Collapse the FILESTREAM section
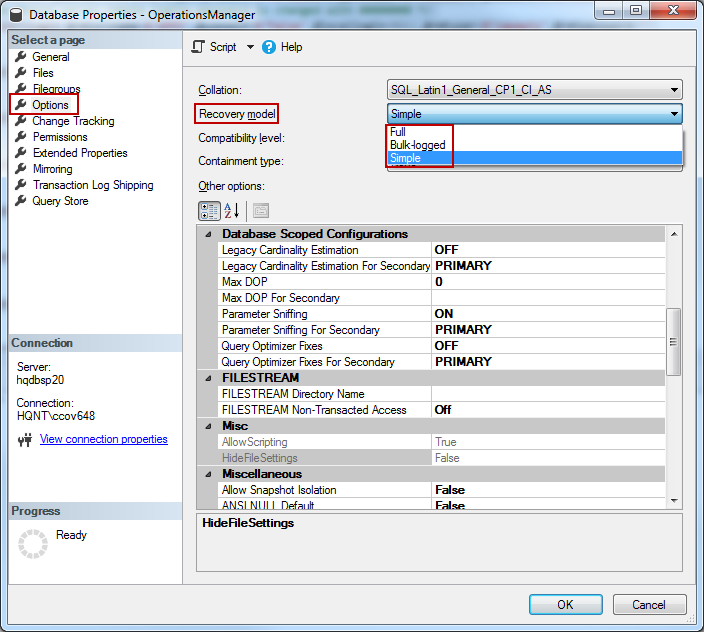This screenshot has width=704, height=632. coord(209,378)
